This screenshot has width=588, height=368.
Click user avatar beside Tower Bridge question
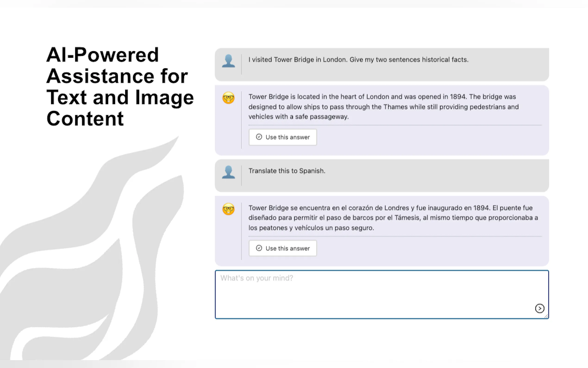click(x=228, y=61)
